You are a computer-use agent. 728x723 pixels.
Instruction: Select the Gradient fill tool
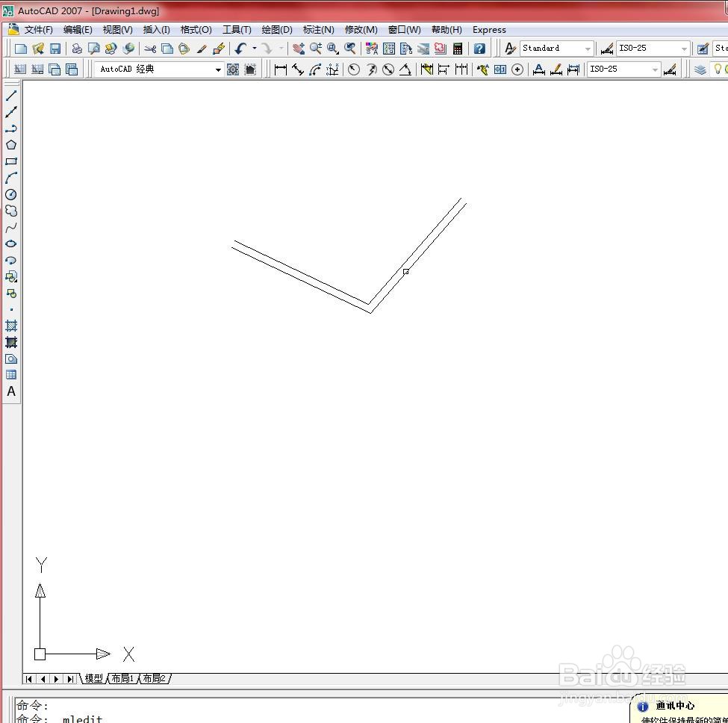pos(11,342)
